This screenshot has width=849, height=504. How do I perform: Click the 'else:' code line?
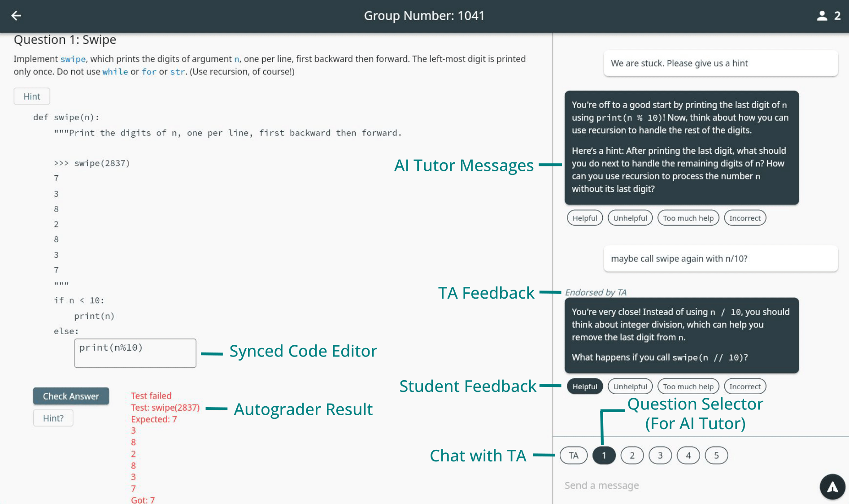(x=66, y=331)
